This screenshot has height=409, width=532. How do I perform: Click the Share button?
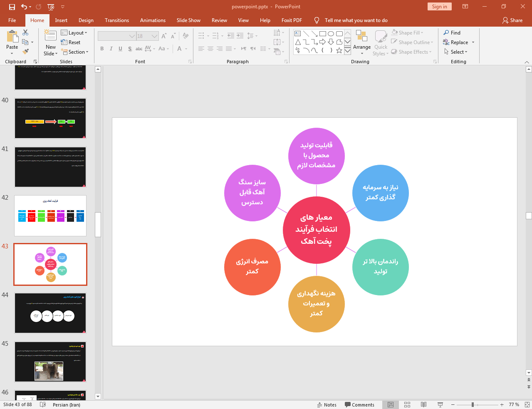pyautogui.click(x=512, y=20)
